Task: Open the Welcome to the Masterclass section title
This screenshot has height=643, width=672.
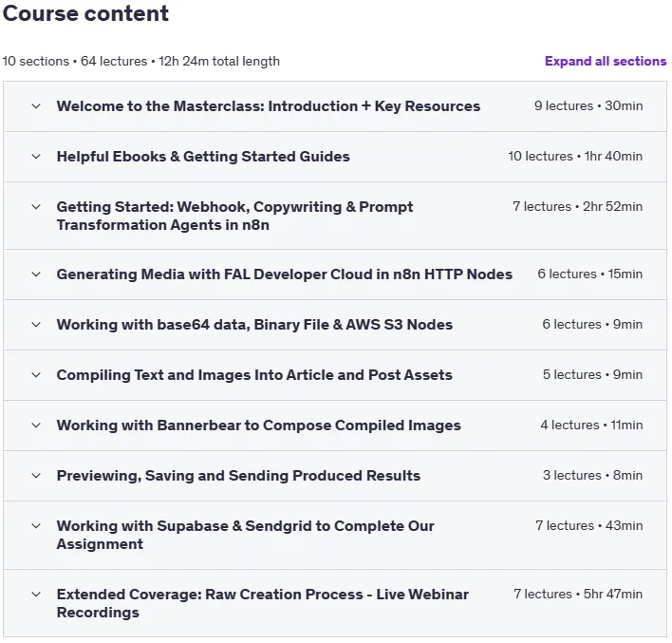Action: [269, 106]
